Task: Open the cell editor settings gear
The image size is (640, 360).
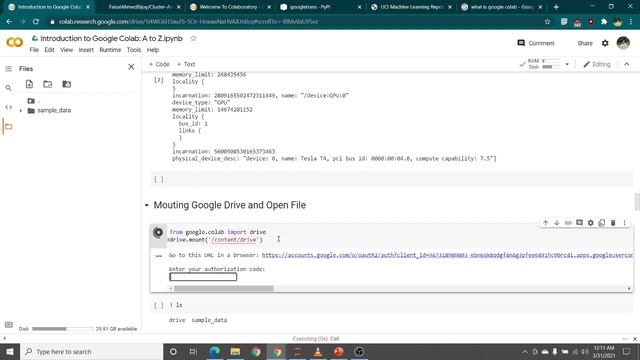Action: point(591,223)
